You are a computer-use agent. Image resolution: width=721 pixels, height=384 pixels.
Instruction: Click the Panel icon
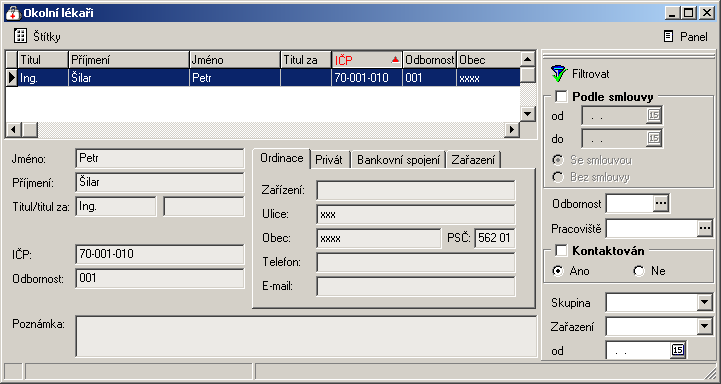point(669,36)
